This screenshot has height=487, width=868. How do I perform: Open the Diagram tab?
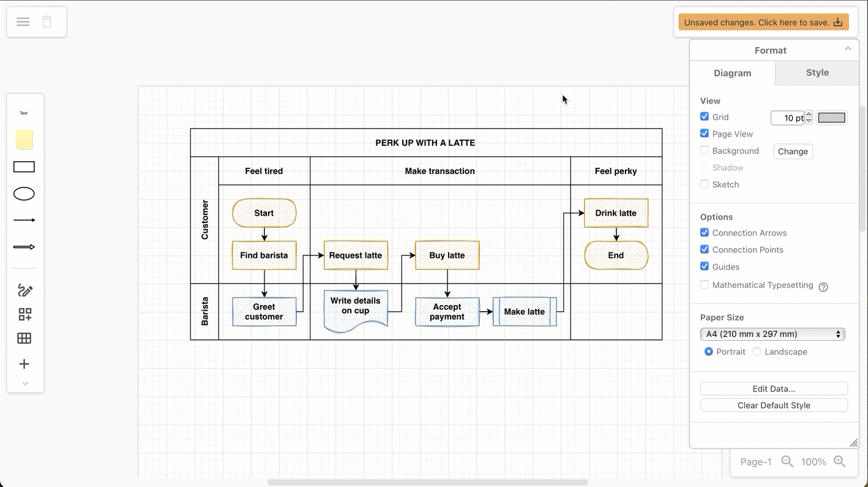click(x=732, y=72)
